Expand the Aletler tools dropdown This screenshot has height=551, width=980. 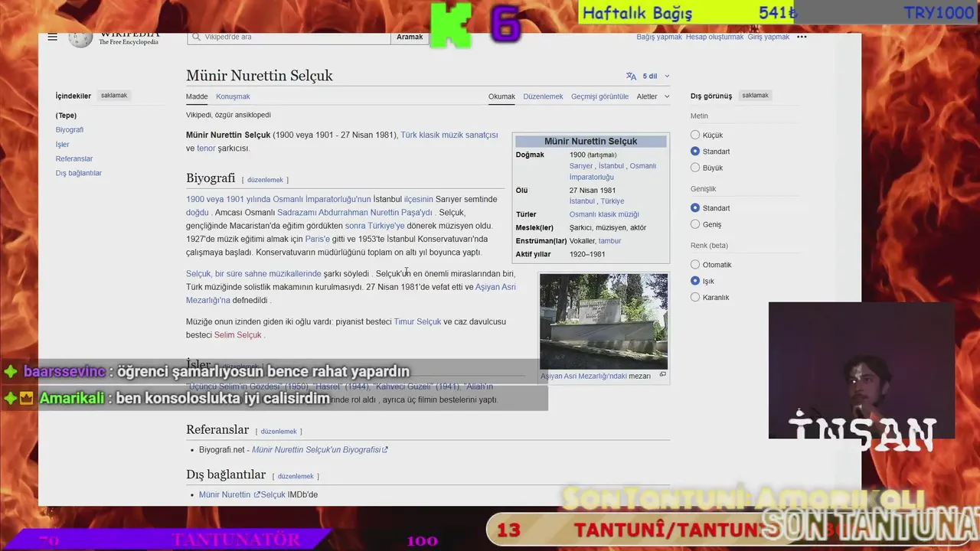(x=653, y=96)
